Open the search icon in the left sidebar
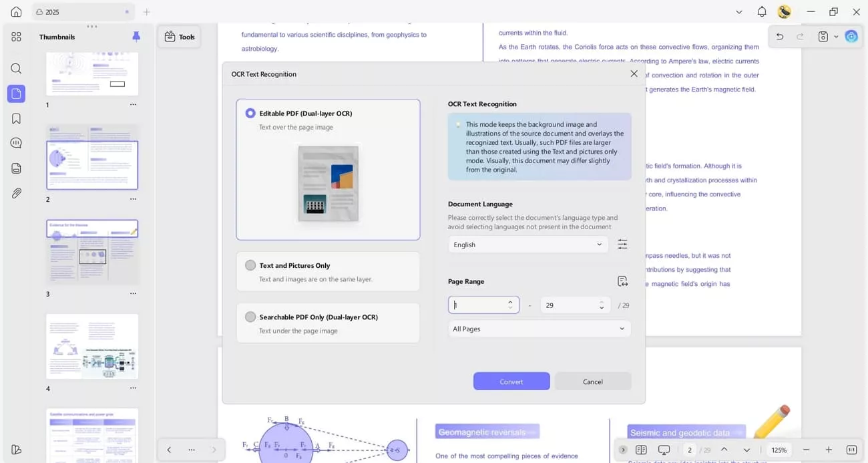The height and width of the screenshot is (463, 868). [x=16, y=68]
